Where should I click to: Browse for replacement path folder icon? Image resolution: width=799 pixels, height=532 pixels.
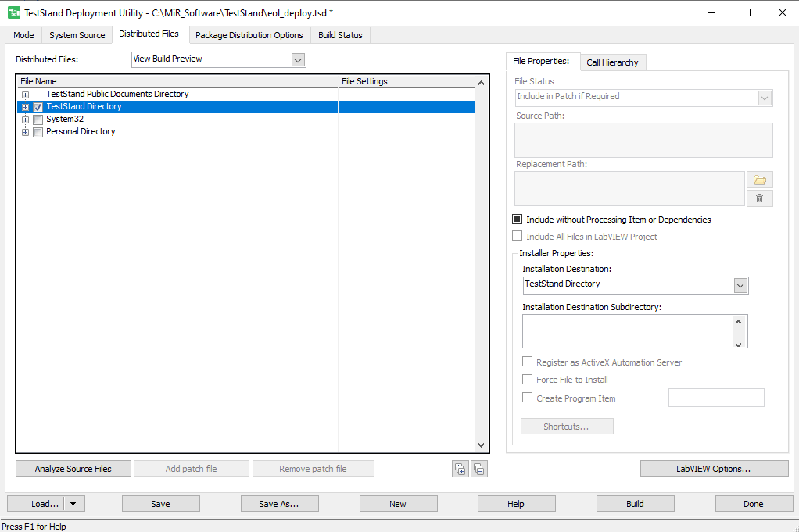click(x=760, y=180)
